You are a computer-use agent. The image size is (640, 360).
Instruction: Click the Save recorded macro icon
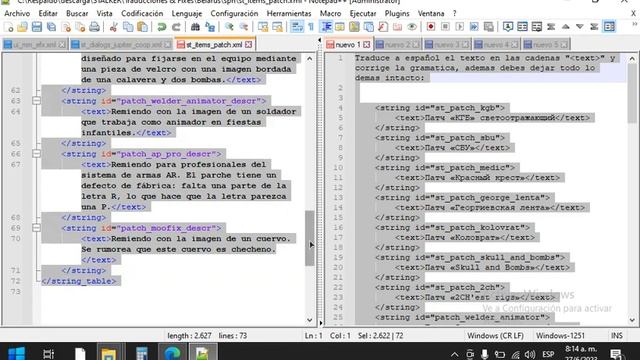click(x=489, y=27)
